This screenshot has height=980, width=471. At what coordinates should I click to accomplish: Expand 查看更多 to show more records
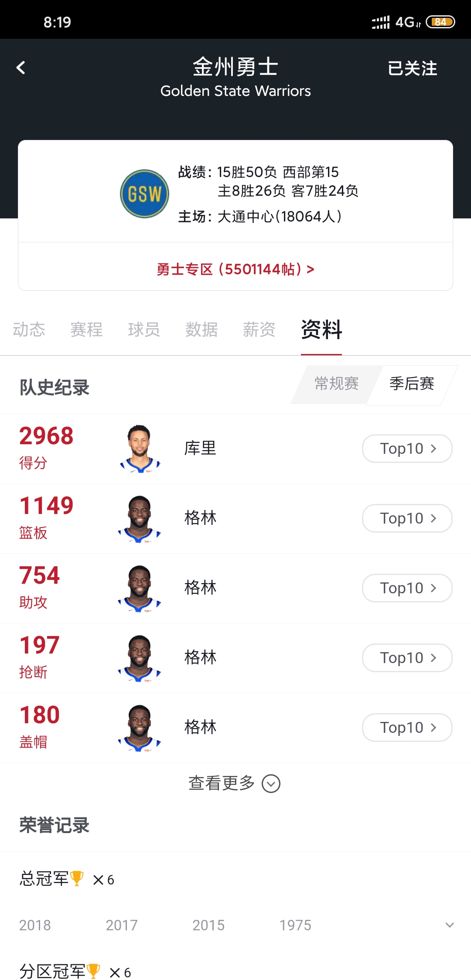coord(235,783)
